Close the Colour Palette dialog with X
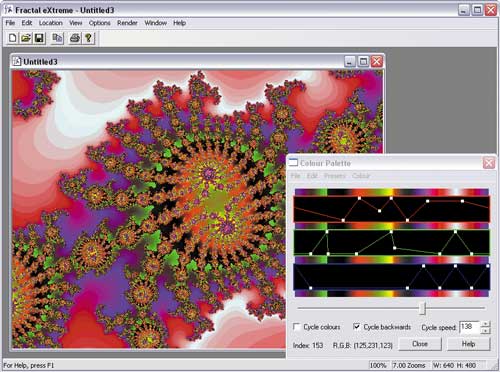The image size is (500, 372). tap(489, 163)
